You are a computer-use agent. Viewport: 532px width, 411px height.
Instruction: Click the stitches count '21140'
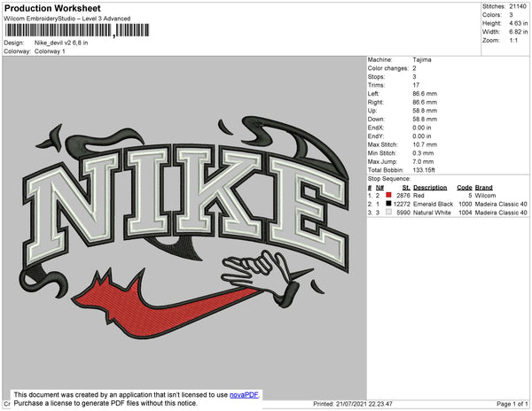point(518,6)
